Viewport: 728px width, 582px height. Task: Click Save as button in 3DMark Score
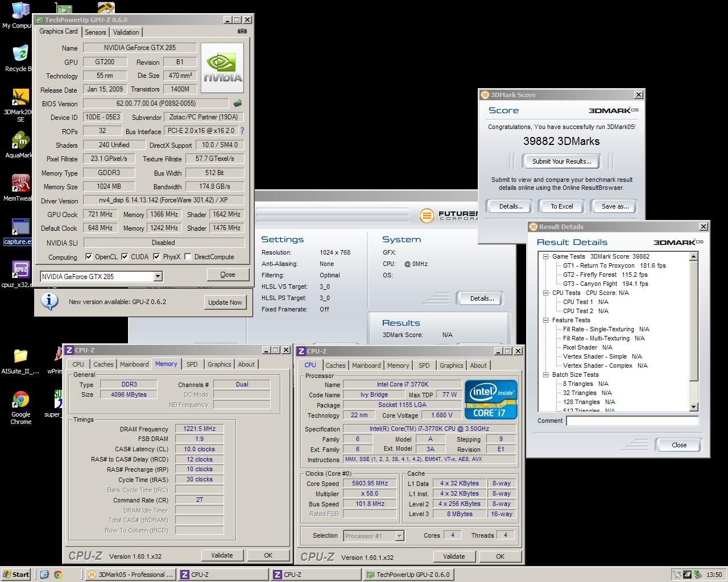(x=615, y=206)
